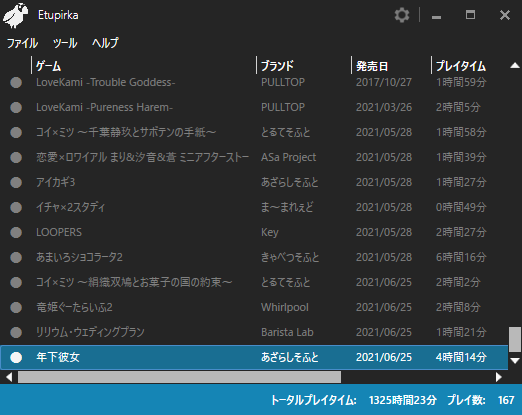
Task: Click the Key brand cell
Action: [x=270, y=232]
